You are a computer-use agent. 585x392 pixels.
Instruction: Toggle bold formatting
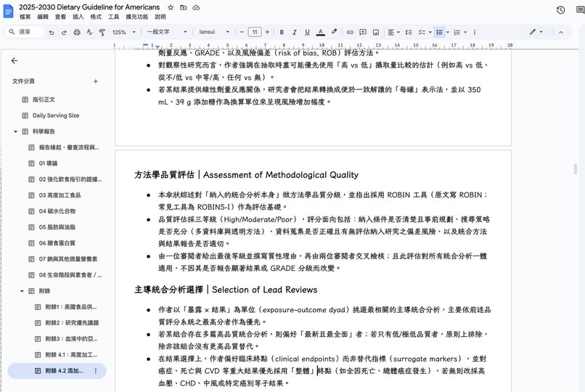click(282, 32)
